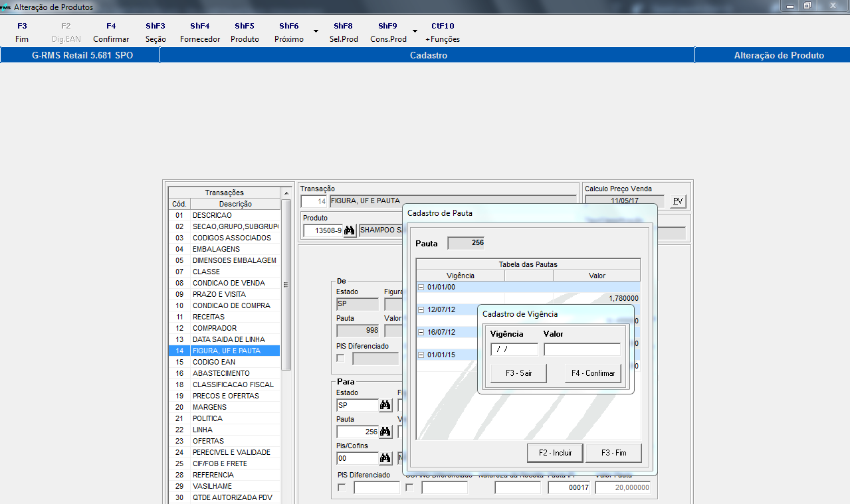Screen dimensions: 850x504
Task: Click binoculars lookup beside Pis/Cofins field
Action: click(385, 458)
